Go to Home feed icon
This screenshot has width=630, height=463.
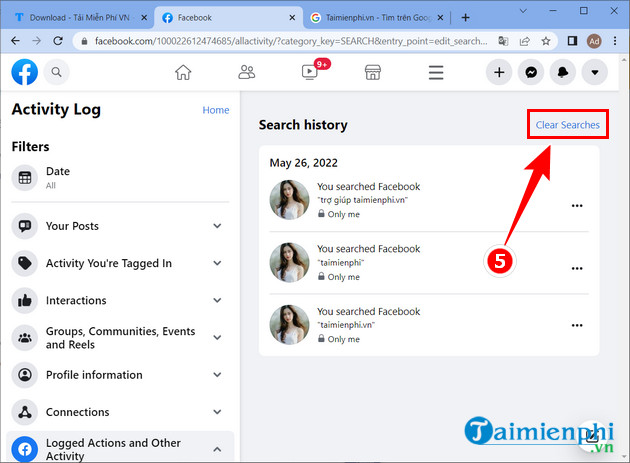tap(183, 72)
